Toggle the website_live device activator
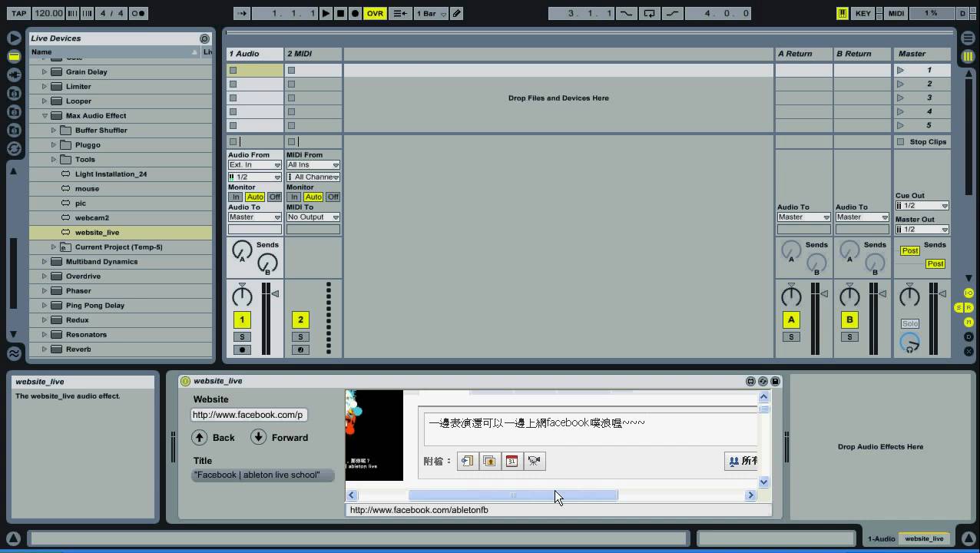 (185, 381)
